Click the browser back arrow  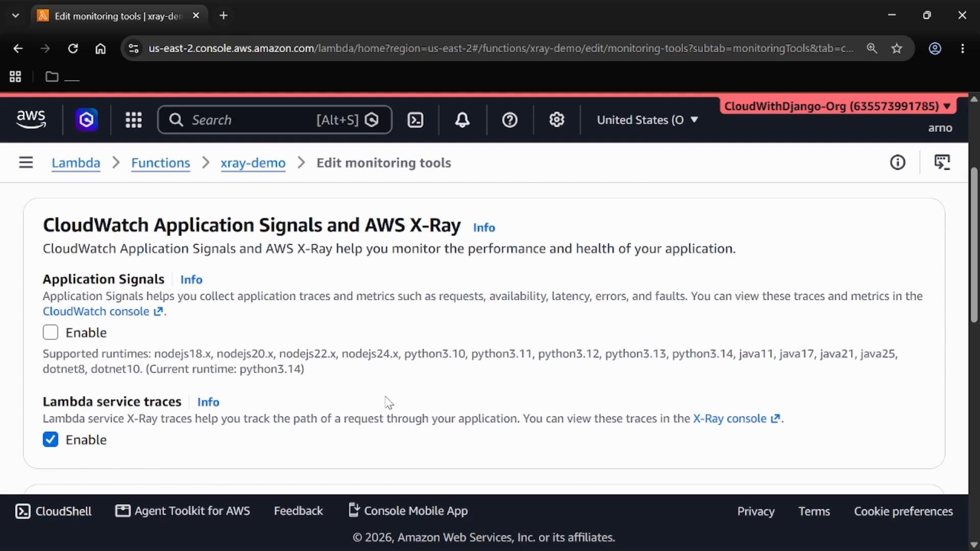point(18,48)
